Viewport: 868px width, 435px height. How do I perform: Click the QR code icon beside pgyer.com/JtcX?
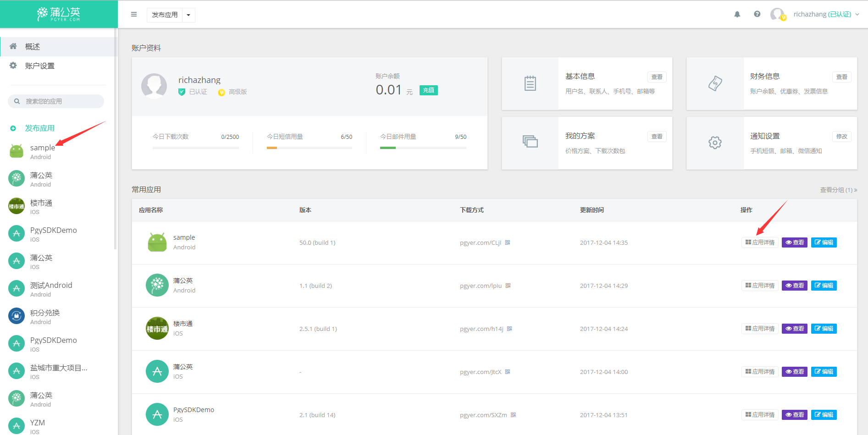coord(508,372)
